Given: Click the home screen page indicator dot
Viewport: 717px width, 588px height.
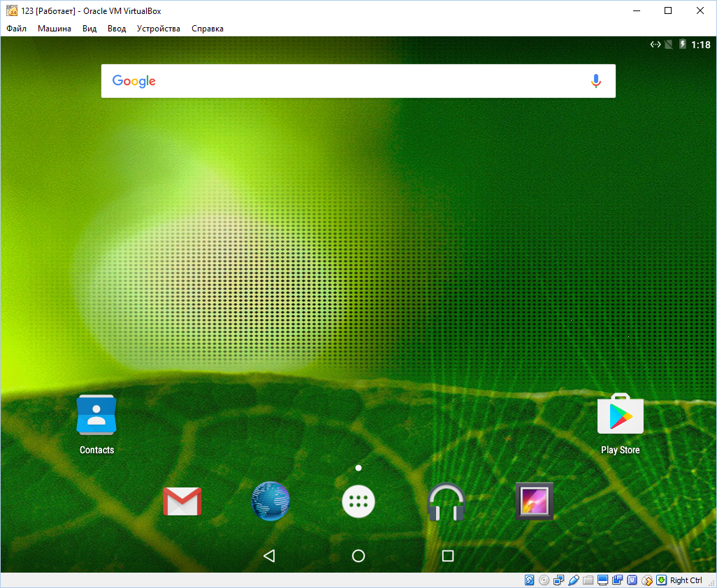Looking at the screenshot, I should tap(358, 468).
